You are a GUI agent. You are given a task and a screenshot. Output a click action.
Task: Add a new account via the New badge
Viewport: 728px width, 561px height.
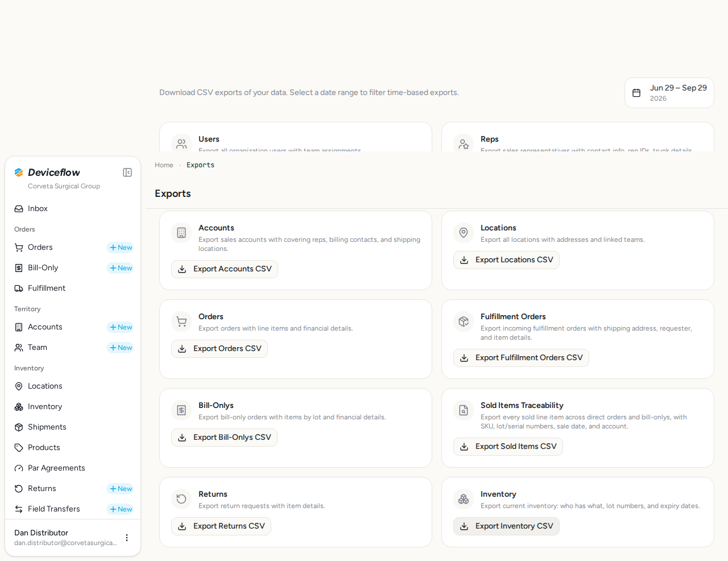click(x=121, y=327)
